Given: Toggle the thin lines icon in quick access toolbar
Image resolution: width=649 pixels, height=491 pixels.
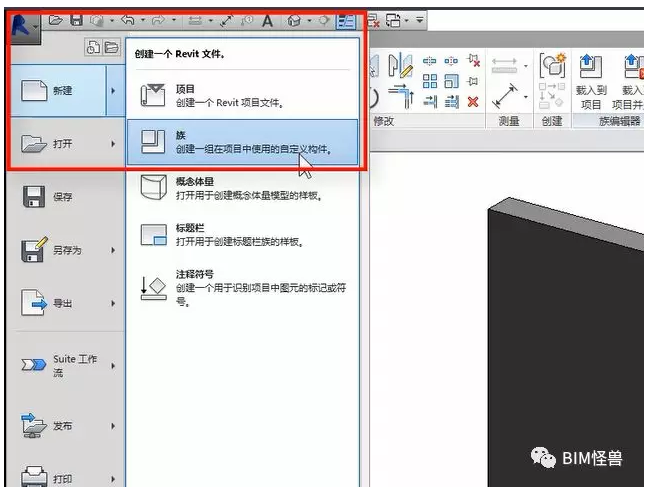Looking at the screenshot, I should [346, 20].
